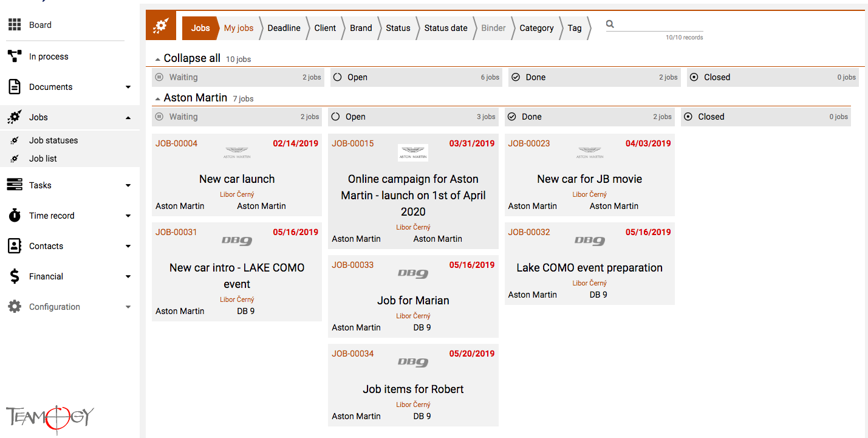
Task: Open Job statuses in sidebar
Action: (53, 140)
